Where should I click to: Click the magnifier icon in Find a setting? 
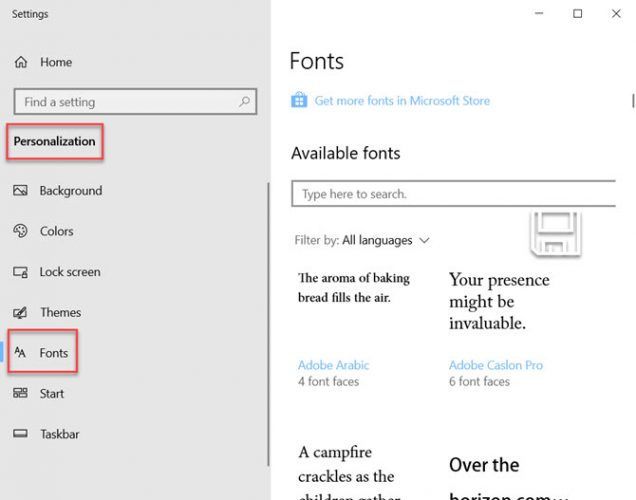coord(244,101)
